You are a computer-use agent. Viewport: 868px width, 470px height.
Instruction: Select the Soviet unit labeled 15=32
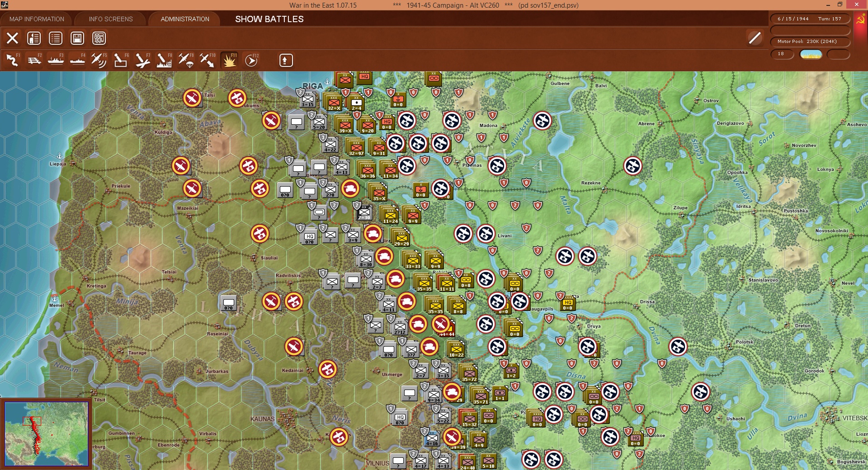click(x=469, y=418)
